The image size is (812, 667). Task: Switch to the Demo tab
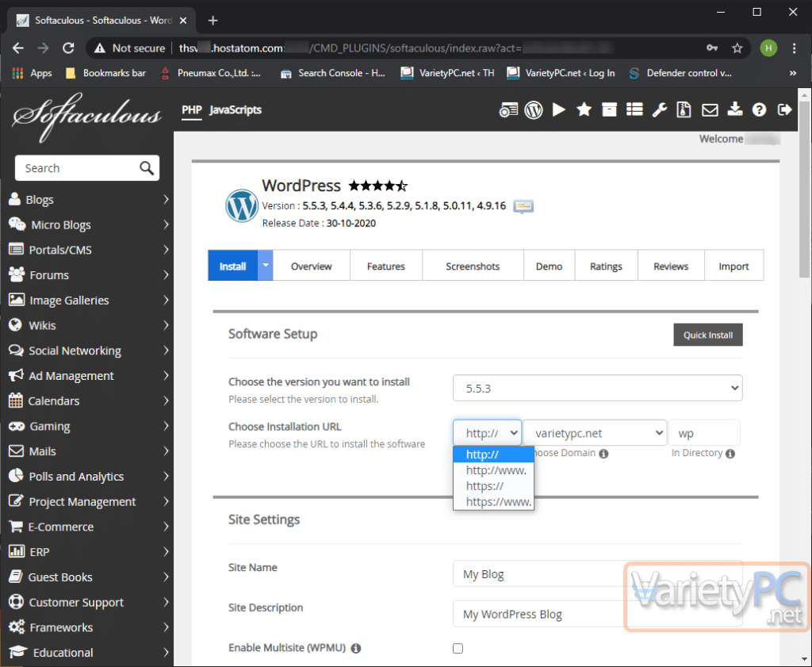tap(549, 266)
